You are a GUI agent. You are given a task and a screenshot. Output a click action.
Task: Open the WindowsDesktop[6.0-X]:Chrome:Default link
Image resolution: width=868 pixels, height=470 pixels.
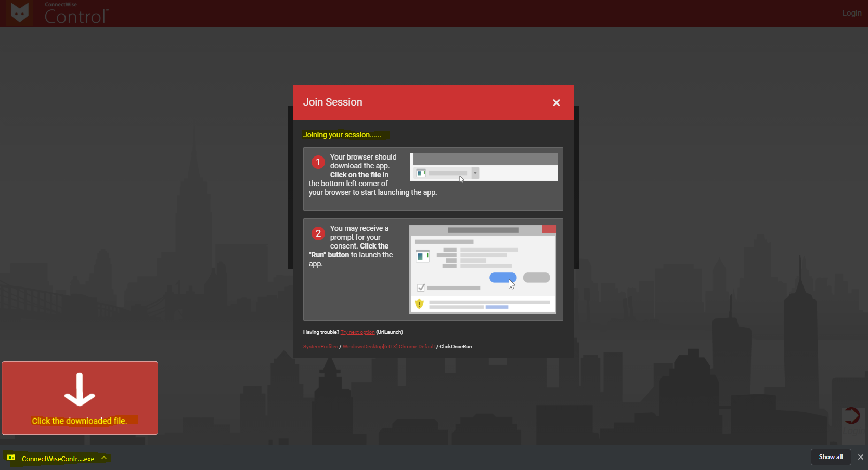coord(388,347)
